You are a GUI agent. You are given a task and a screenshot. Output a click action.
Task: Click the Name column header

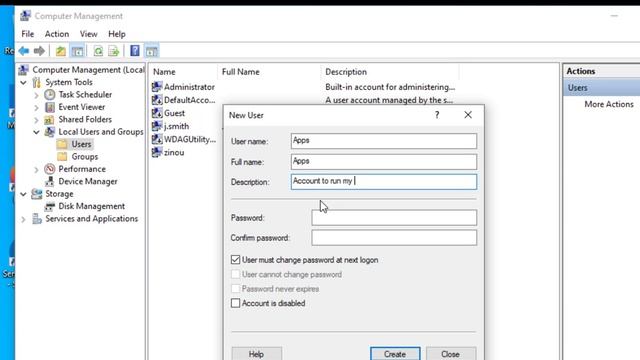pos(164,72)
